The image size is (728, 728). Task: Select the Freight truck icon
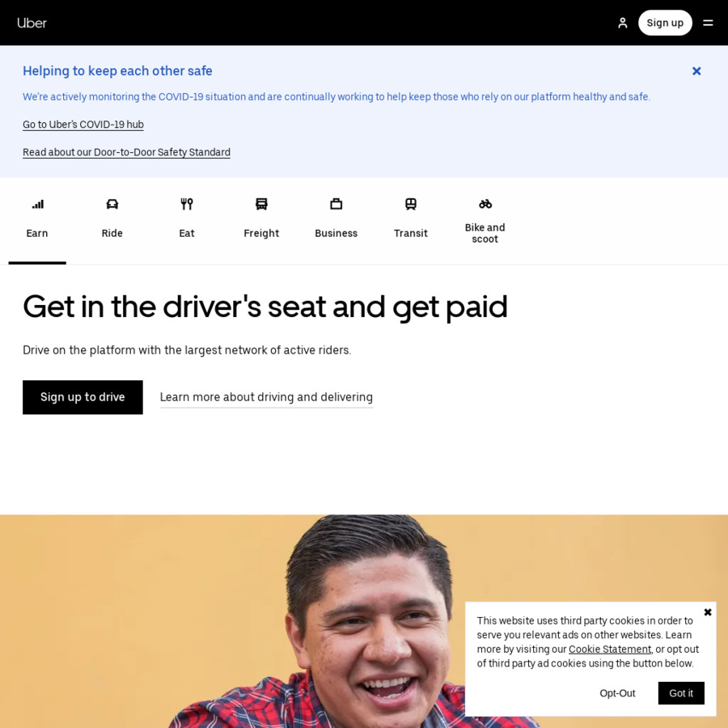coord(261,204)
